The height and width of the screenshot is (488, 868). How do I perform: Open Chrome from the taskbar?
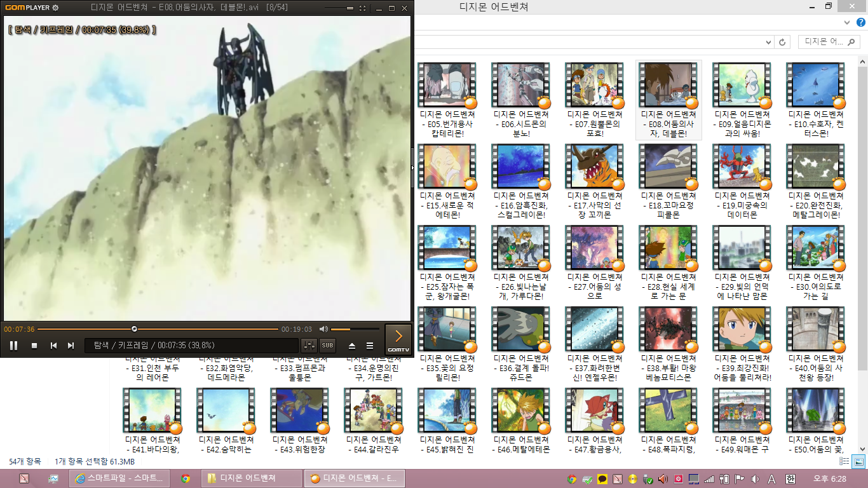pos(186,478)
